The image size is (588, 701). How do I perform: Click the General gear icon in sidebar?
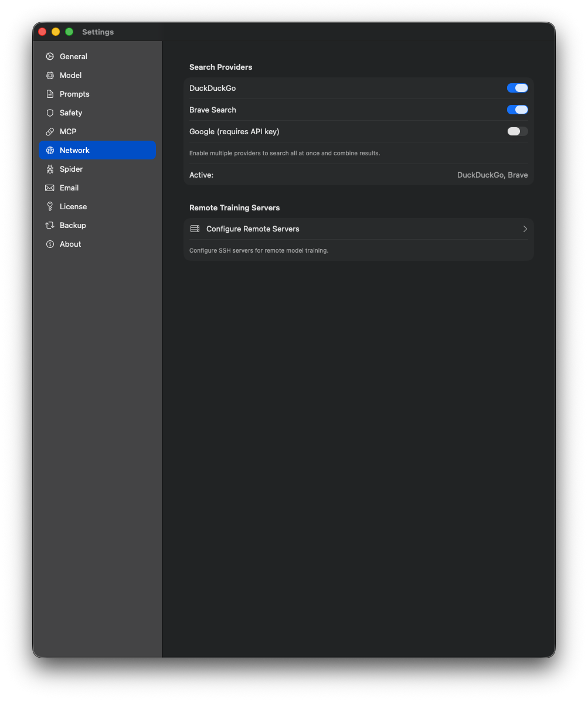[50, 56]
